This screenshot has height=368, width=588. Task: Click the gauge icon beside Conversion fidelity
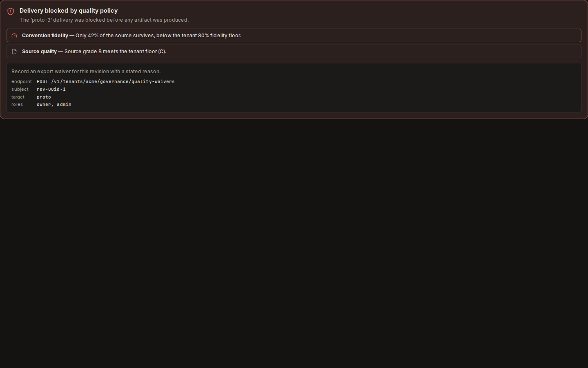coord(14,36)
